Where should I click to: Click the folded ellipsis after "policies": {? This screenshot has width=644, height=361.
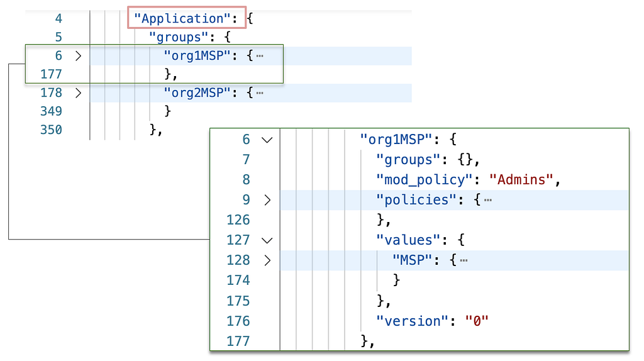click(x=487, y=201)
